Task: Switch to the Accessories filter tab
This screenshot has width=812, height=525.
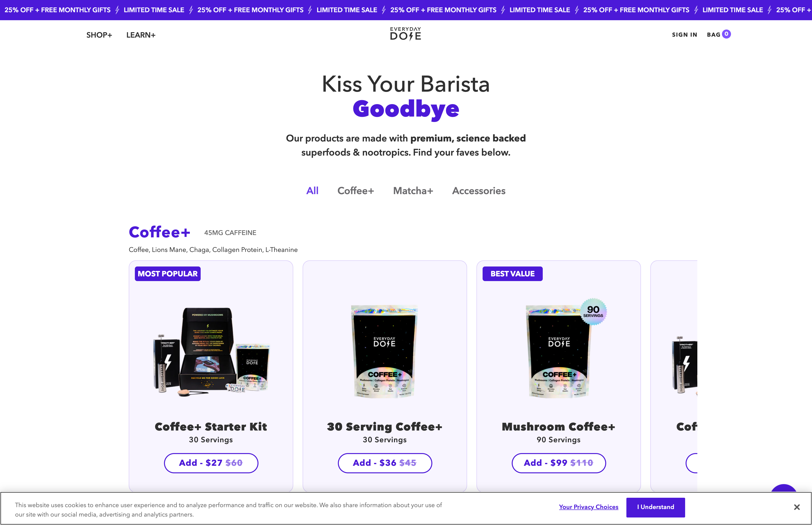Action: coord(478,191)
